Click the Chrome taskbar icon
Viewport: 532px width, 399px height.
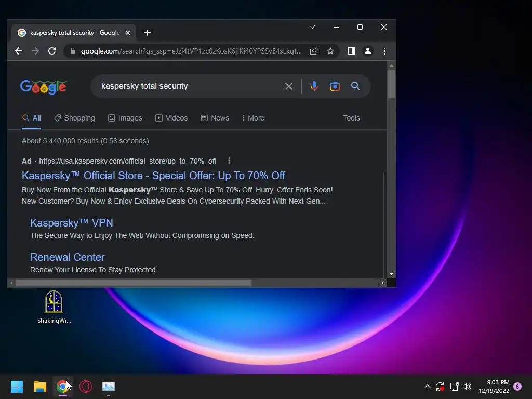click(x=63, y=387)
